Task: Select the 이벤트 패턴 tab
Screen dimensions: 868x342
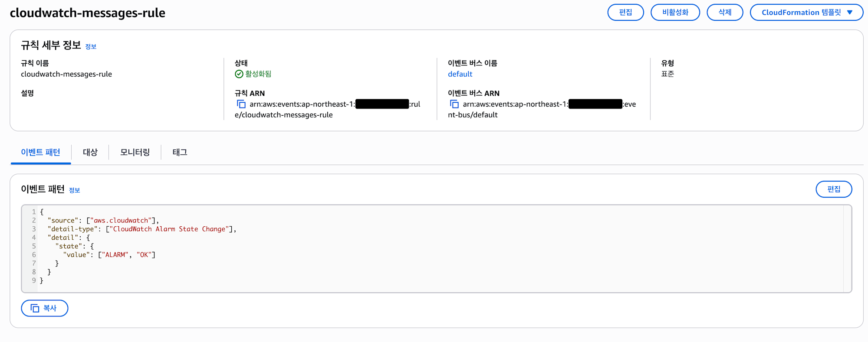Action: click(x=41, y=153)
